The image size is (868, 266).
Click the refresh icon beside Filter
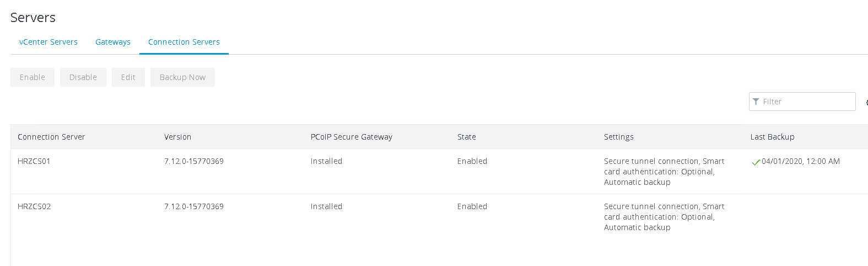click(x=867, y=102)
